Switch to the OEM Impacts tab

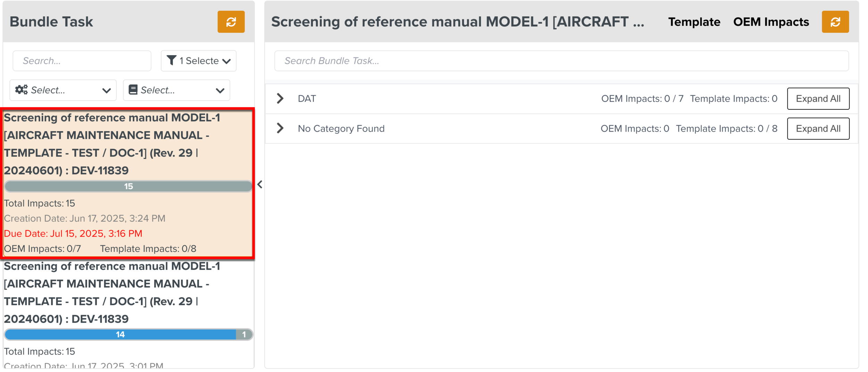[771, 22]
